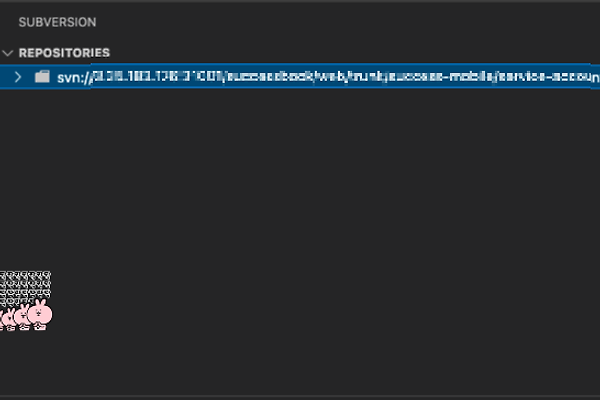Screen dimensions: 600x400
Task: Click the REPOSITORIES section header label
Action: 64,53
